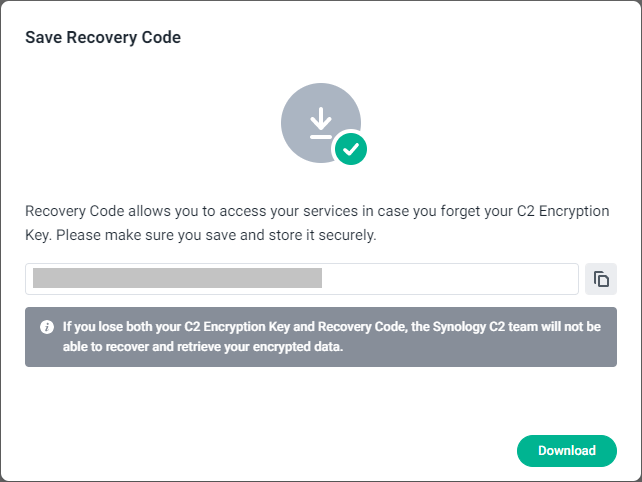
Task: Click the info icon in warning banner
Action: click(x=47, y=327)
